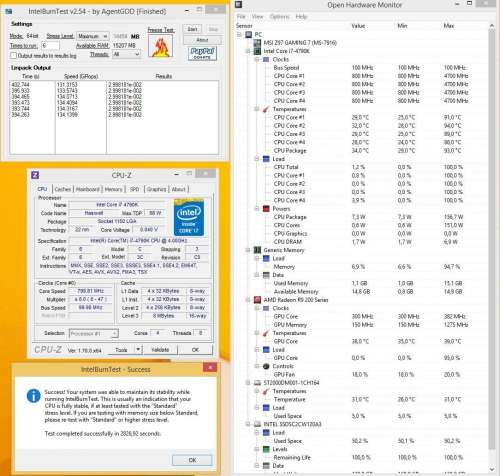Open the Help menu in Open Hardware Monitor
The image size is (500, 476).
tap(301, 17)
